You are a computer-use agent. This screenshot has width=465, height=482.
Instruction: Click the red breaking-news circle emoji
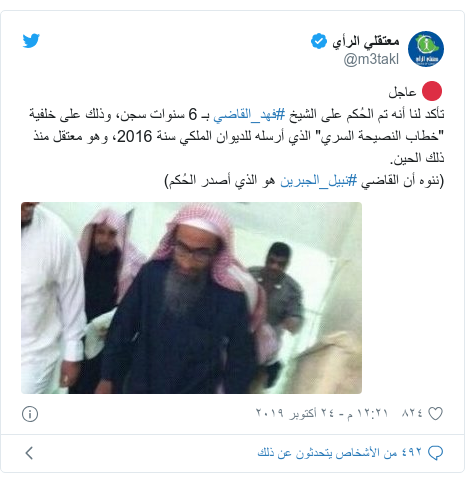tap(432, 91)
